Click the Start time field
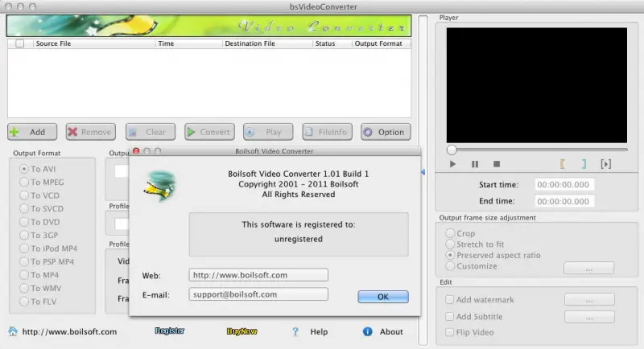Screen dimensions: 644x349 564,184
